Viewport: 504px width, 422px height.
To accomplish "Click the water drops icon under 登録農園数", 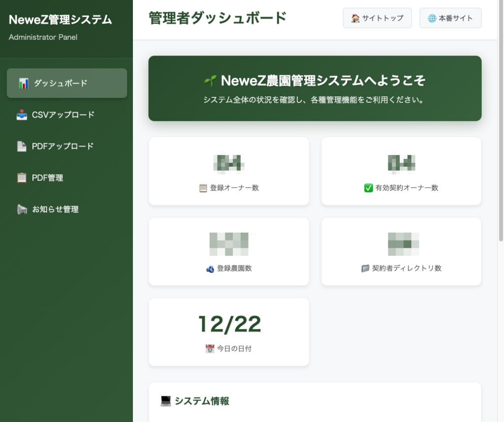I will [x=211, y=269].
